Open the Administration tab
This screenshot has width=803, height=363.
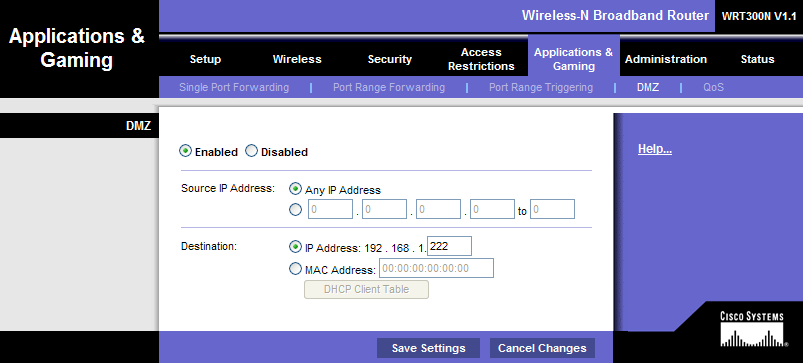(x=666, y=59)
